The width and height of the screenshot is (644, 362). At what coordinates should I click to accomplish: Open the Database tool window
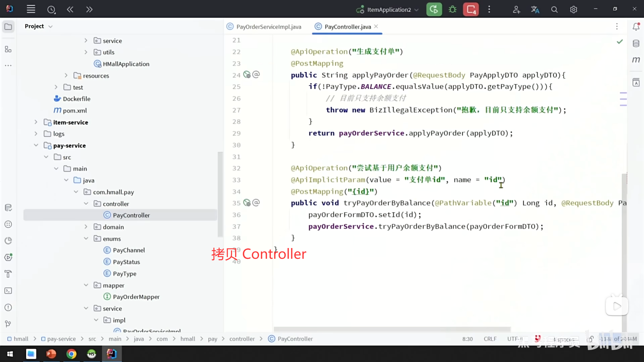(x=636, y=44)
